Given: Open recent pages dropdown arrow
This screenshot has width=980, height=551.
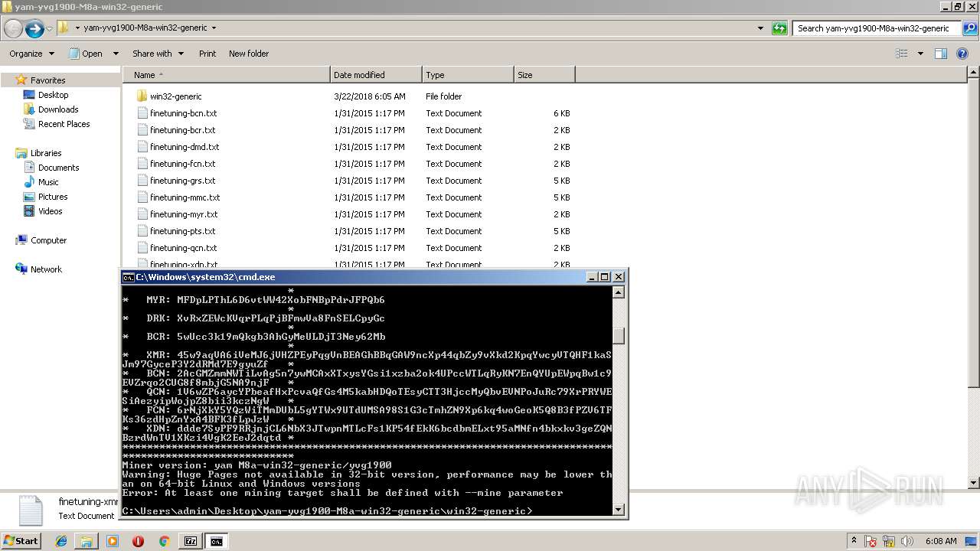Looking at the screenshot, I should (49, 28).
